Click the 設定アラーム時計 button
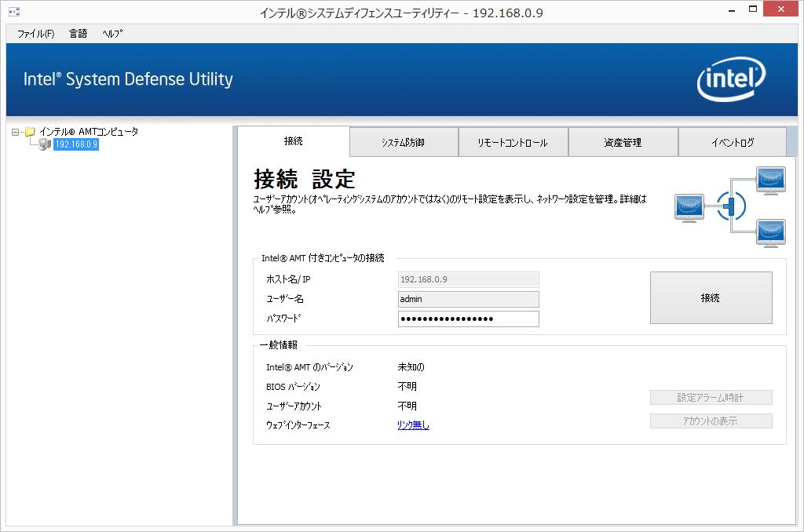Screen dimensions: 804x532 click(711, 398)
